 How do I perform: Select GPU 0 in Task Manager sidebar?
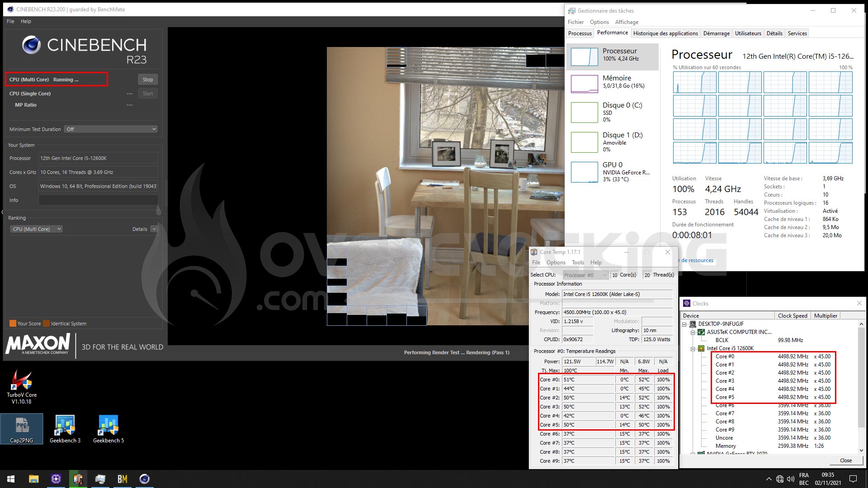(x=612, y=172)
